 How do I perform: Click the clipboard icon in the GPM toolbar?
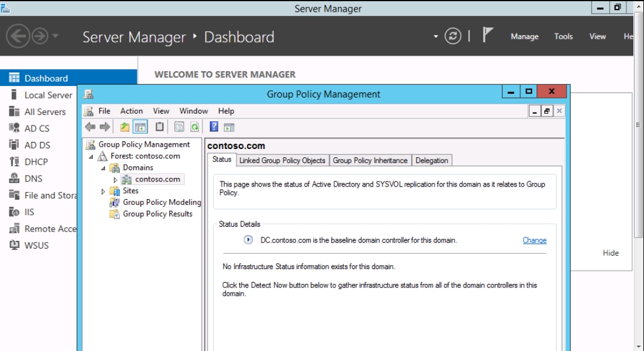point(159,127)
